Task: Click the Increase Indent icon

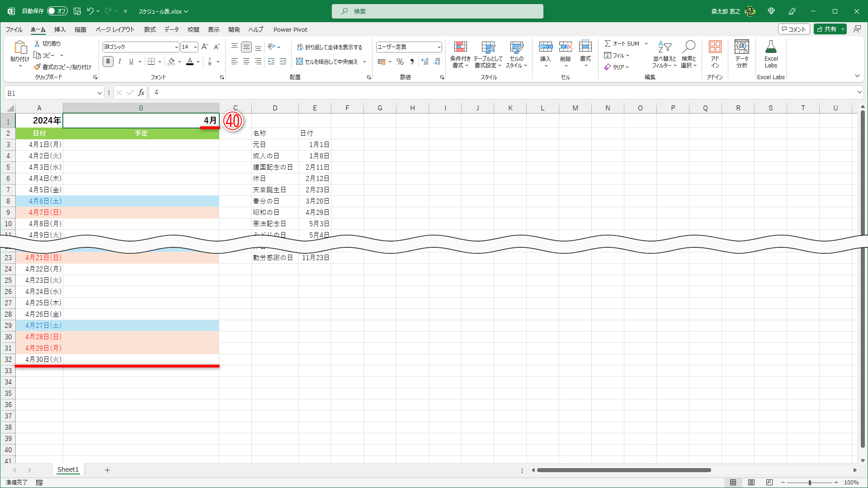Action: coord(283,62)
